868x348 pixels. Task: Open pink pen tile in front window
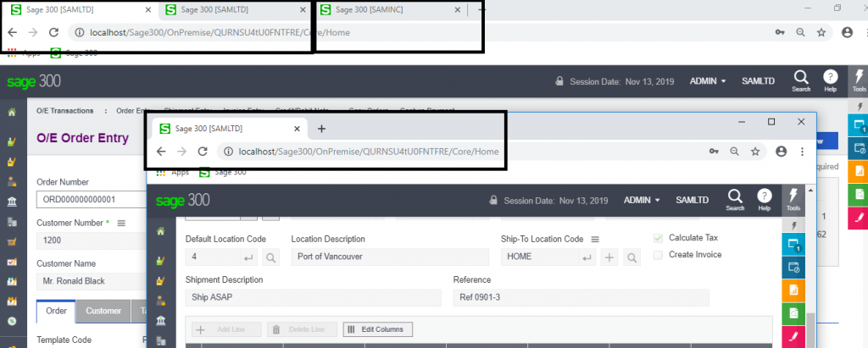(x=793, y=336)
